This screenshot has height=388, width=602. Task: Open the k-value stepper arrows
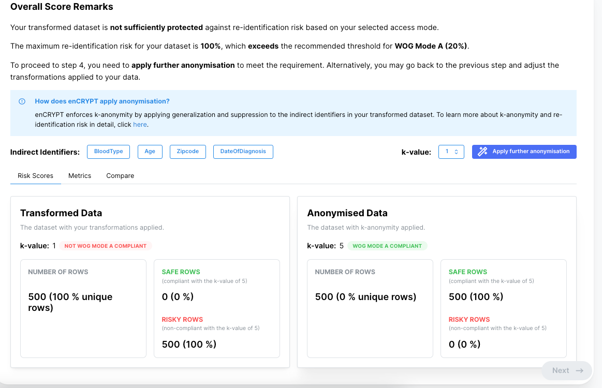(x=456, y=152)
